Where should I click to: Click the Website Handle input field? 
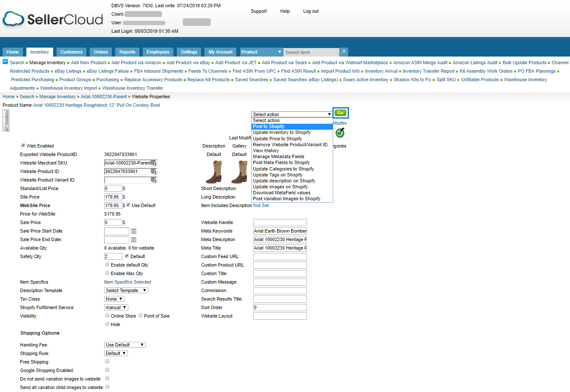click(x=280, y=222)
